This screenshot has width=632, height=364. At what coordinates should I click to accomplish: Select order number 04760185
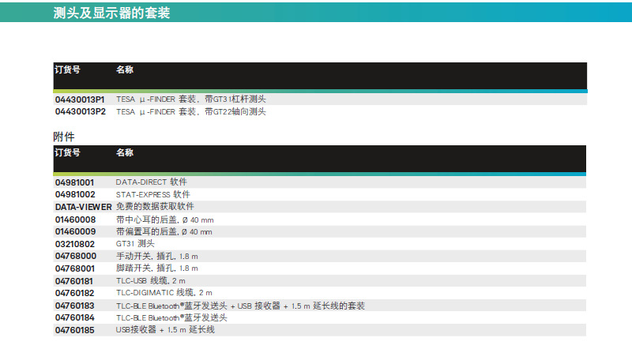click(74, 330)
